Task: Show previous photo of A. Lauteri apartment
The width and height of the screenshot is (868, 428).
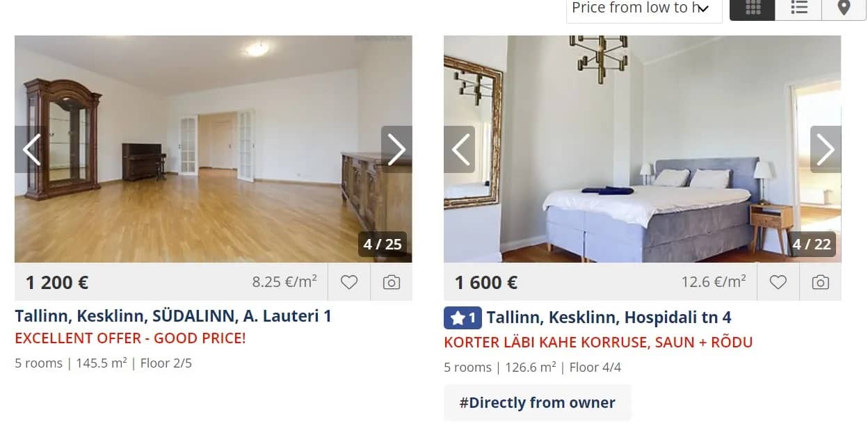Action: pyautogui.click(x=31, y=149)
